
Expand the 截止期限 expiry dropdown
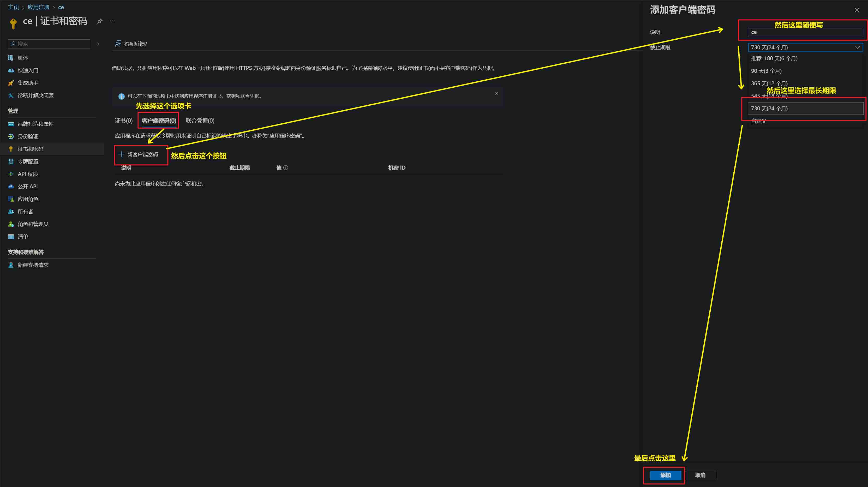[x=805, y=47]
